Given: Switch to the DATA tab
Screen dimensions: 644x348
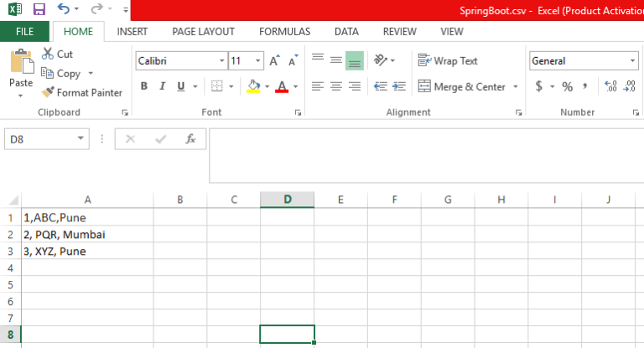Looking at the screenshot, I should [x=346, y=32].
